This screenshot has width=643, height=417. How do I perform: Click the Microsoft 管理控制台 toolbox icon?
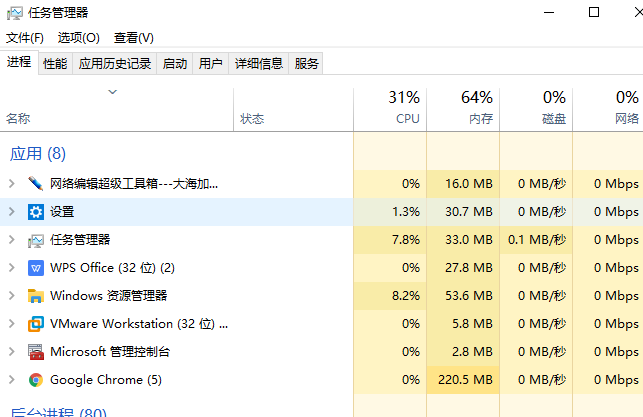click(36, 352)
